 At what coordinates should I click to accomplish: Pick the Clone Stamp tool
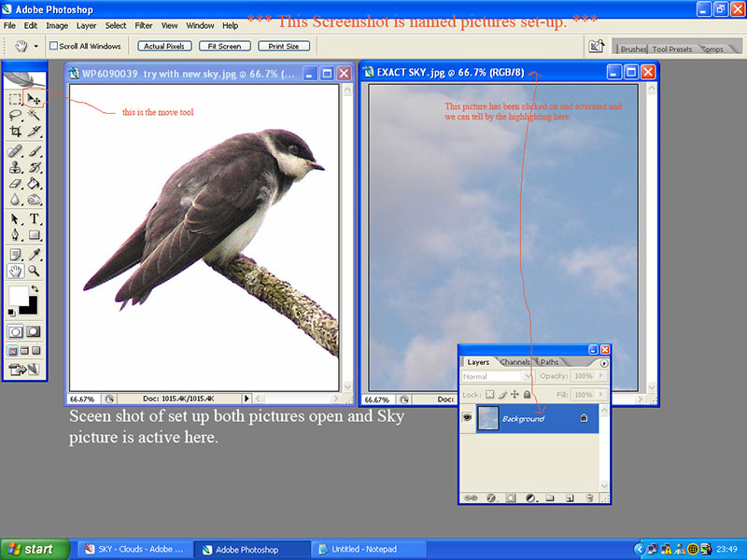click(15, 168)
